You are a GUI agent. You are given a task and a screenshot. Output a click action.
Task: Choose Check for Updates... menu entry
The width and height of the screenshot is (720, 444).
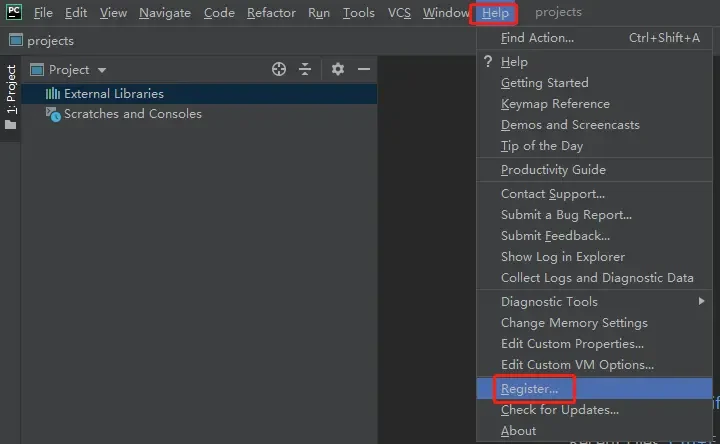point(559,409)
